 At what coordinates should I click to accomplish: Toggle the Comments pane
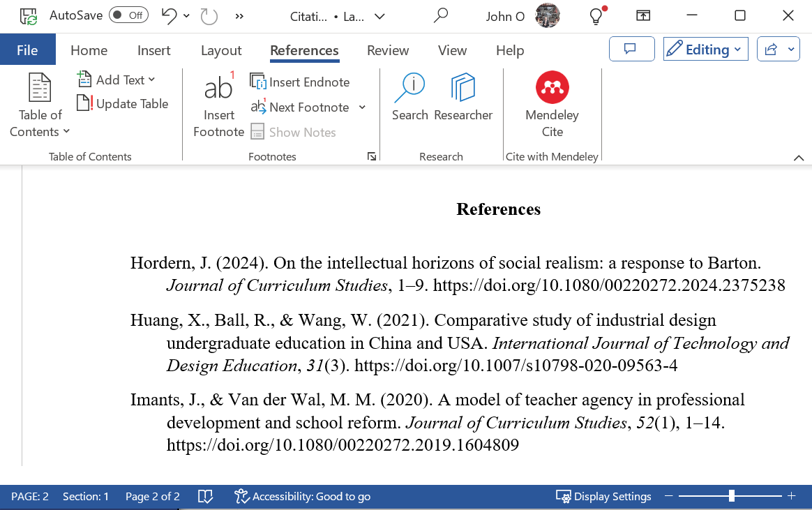coord(631,49)
